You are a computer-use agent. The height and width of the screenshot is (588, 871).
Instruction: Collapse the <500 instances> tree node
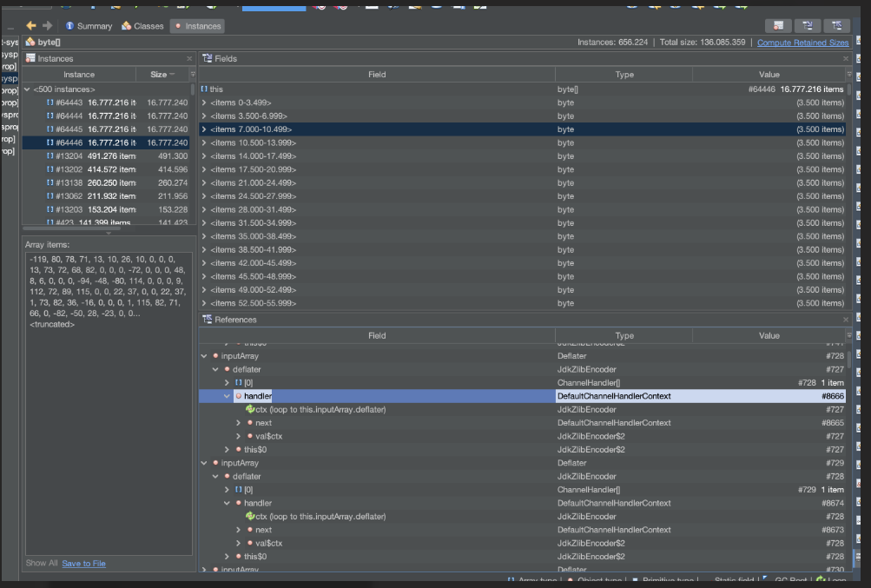click(x=27, y=88)
